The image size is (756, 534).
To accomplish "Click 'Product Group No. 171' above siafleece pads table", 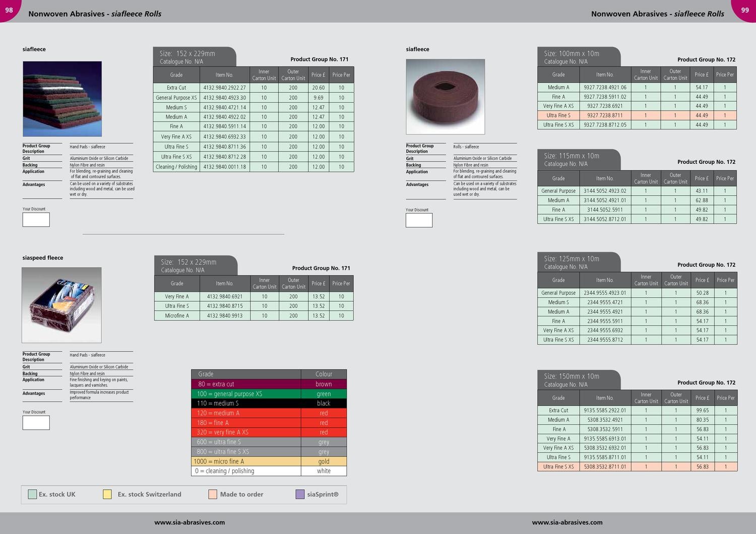I will point(320,59).
